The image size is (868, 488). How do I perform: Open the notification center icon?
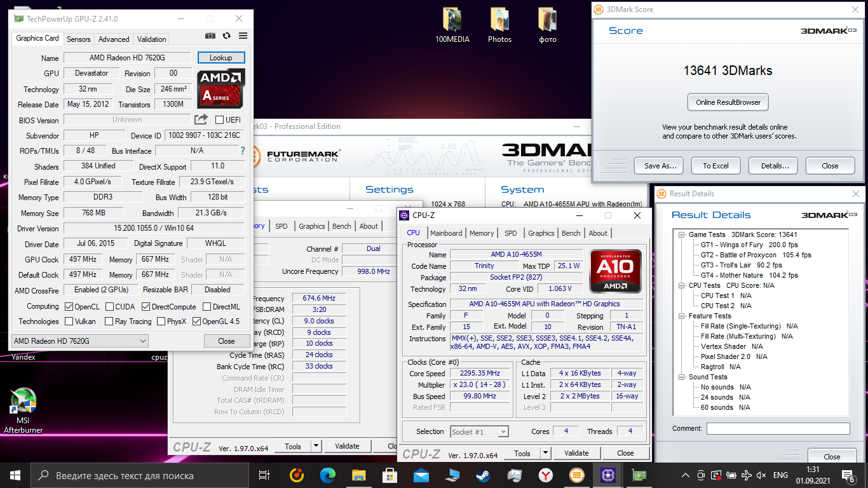pos(849,475)
